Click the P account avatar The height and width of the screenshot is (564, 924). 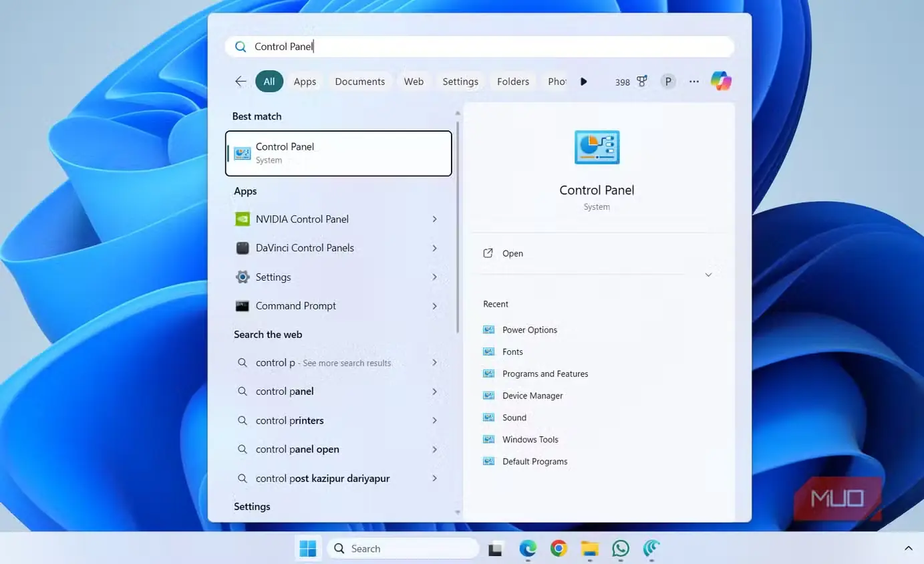point(667,82)
